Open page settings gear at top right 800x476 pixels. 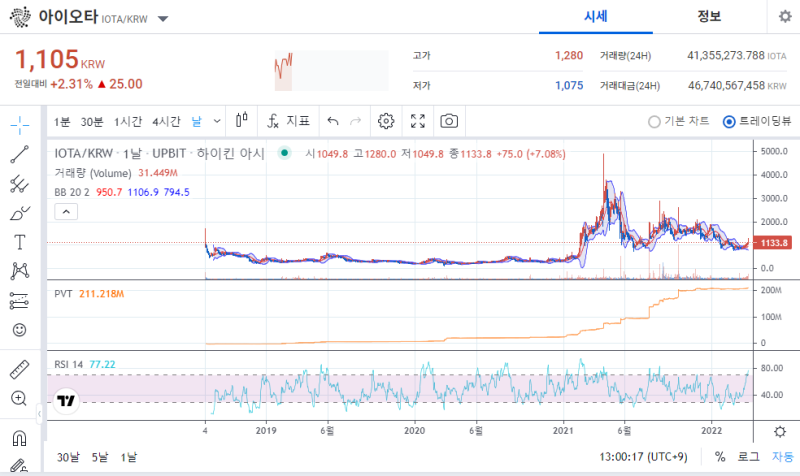[785, 16]
